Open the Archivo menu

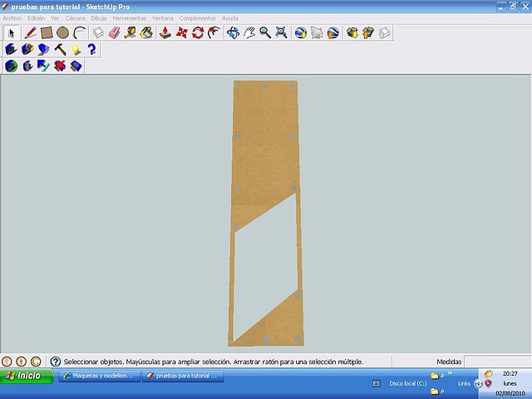click(x=12, y=18)
